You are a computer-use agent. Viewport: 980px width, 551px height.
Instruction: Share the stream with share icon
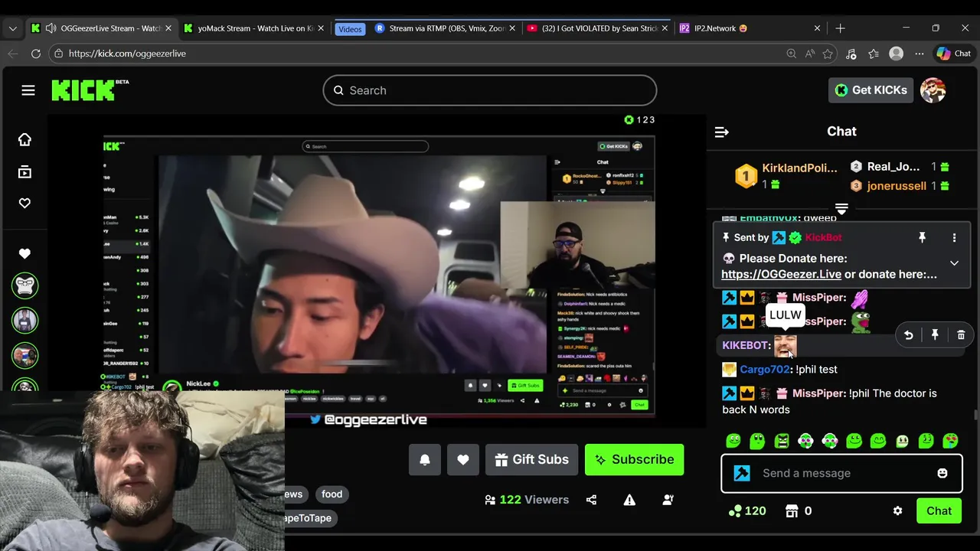pyautogui.click(x=591, y=500)
